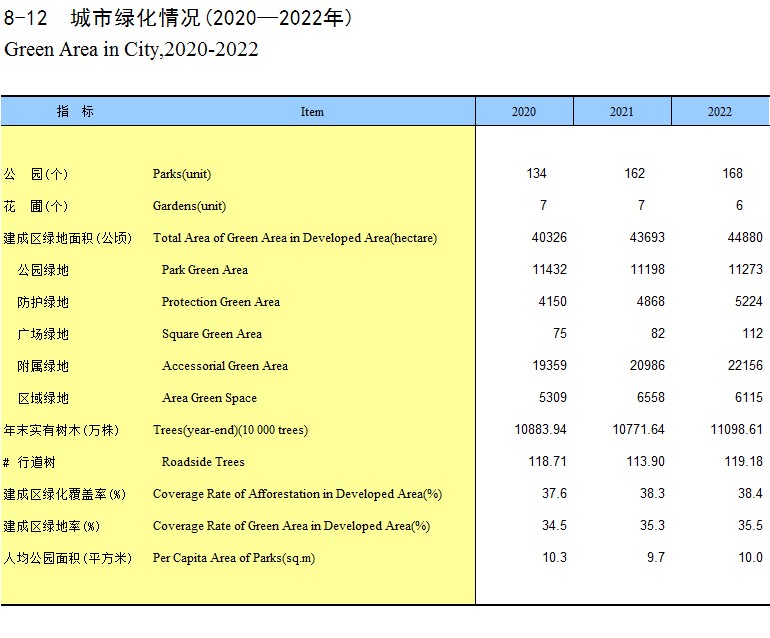770x638 pixels.
Task: Select 'Per Capita Area of Parks(sq.m)' label
Action: coord(234,558)
